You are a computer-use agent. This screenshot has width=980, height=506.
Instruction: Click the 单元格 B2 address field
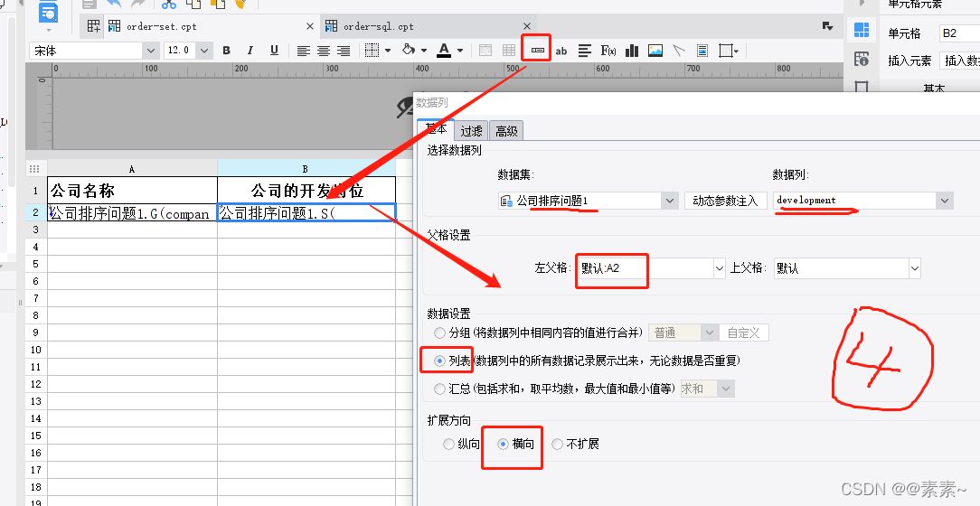pos(959,33)
